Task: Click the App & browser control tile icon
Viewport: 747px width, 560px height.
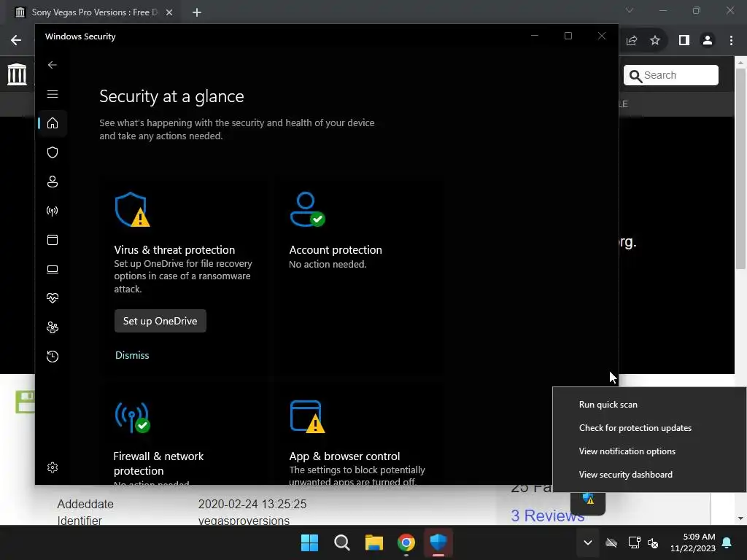Action: tap(307, 416)
